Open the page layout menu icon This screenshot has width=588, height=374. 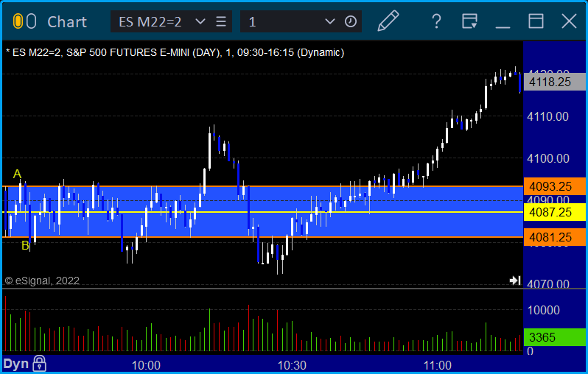coord(469,21)
